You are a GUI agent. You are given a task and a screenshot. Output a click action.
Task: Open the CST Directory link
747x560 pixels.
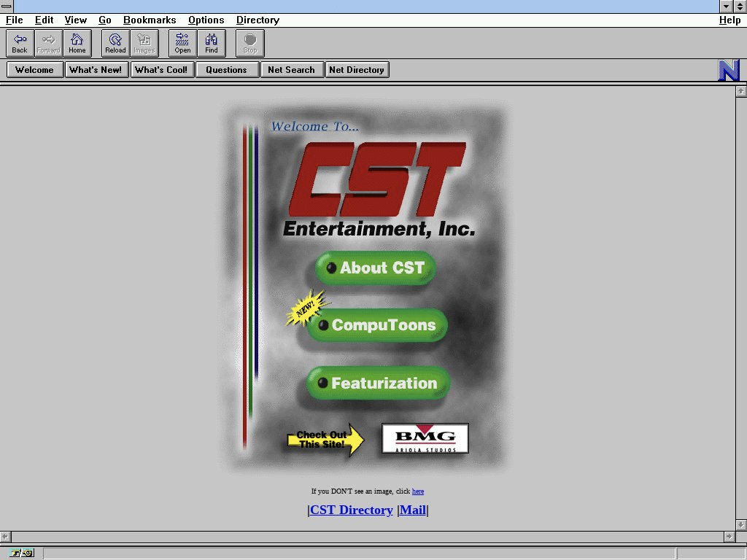351,510
